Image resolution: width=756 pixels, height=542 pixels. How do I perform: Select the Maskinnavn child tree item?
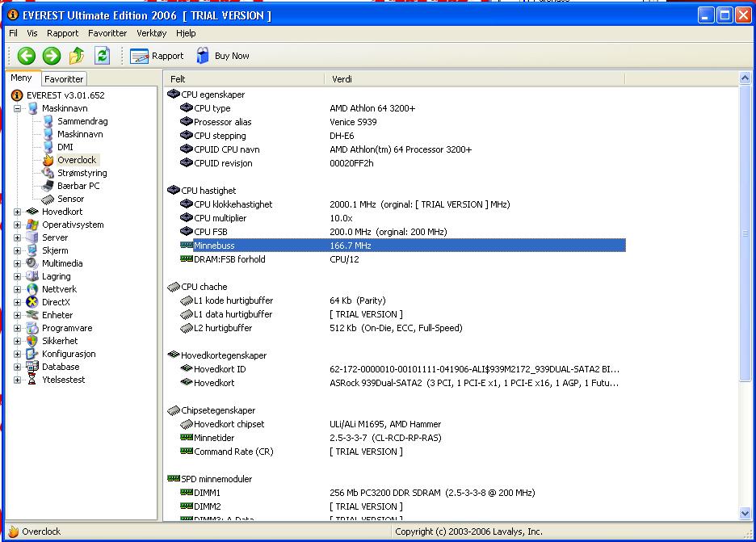click(x=80, y=134)
